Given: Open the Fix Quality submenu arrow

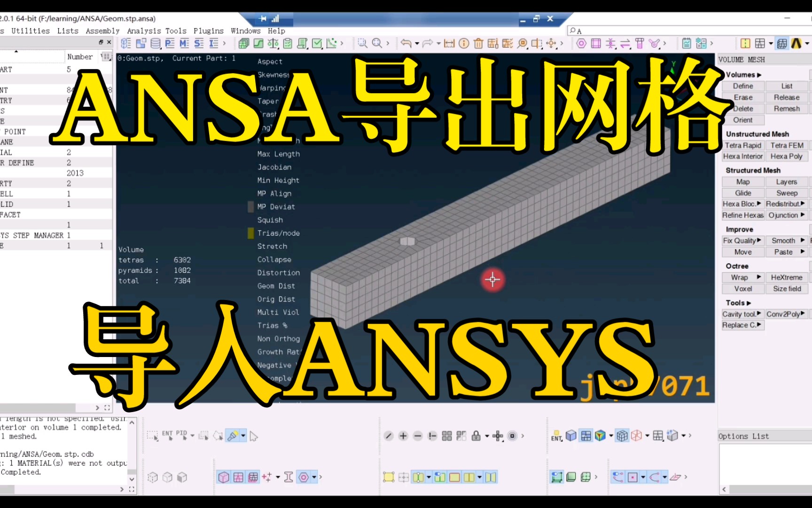Looking at the screenshot, I should click(759, 240).
